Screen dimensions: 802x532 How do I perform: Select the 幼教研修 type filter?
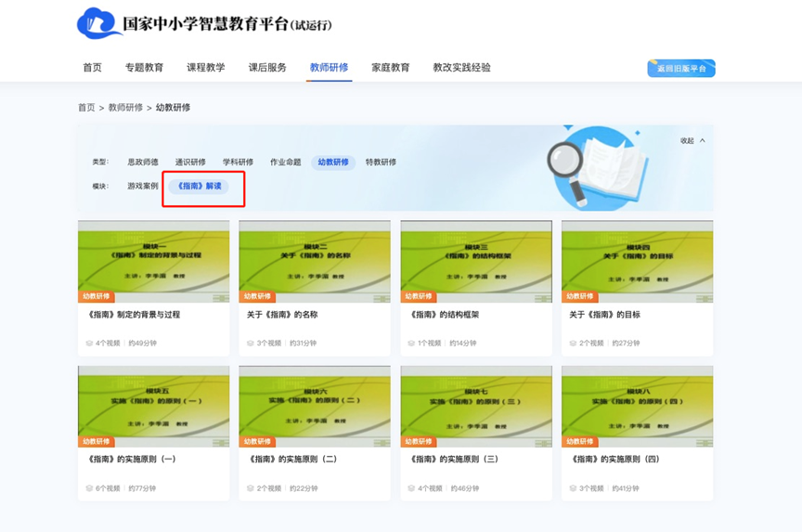pos(333,162)
